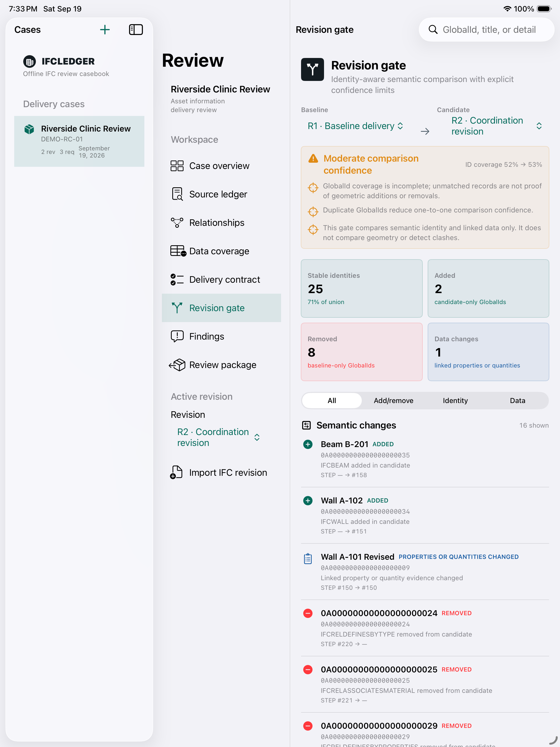Screen dimensions: 560x747
Task: Click the orange warning triangle icon
Action: [313, 158]
